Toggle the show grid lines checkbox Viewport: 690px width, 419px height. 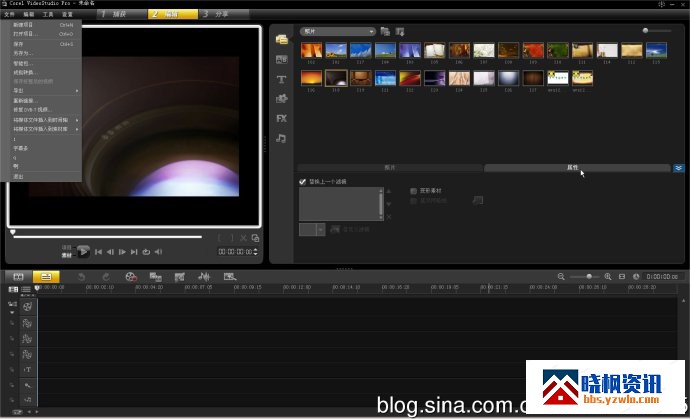(x=414, y=200)
